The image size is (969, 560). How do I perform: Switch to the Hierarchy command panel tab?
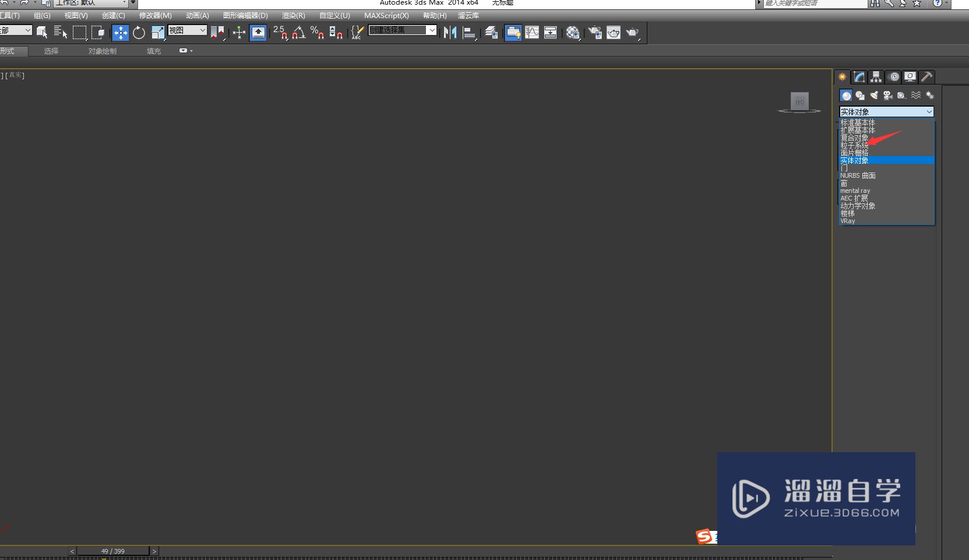click(876, 77)
